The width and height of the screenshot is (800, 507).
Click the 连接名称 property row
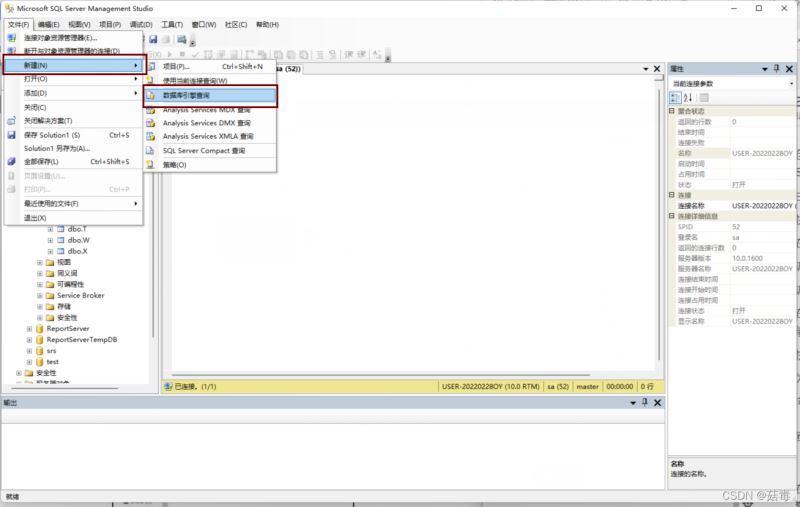[734, 206]
